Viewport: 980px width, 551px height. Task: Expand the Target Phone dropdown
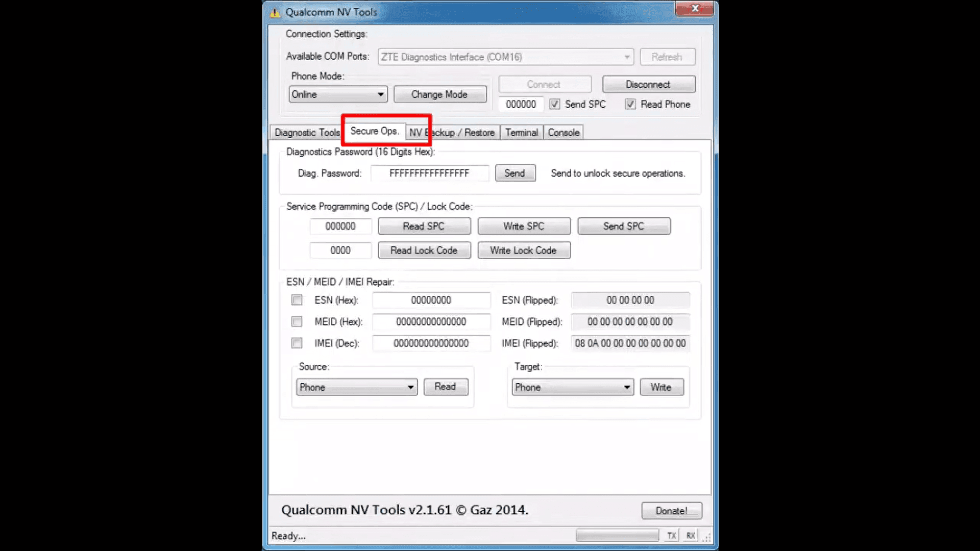tap(572, 387)
